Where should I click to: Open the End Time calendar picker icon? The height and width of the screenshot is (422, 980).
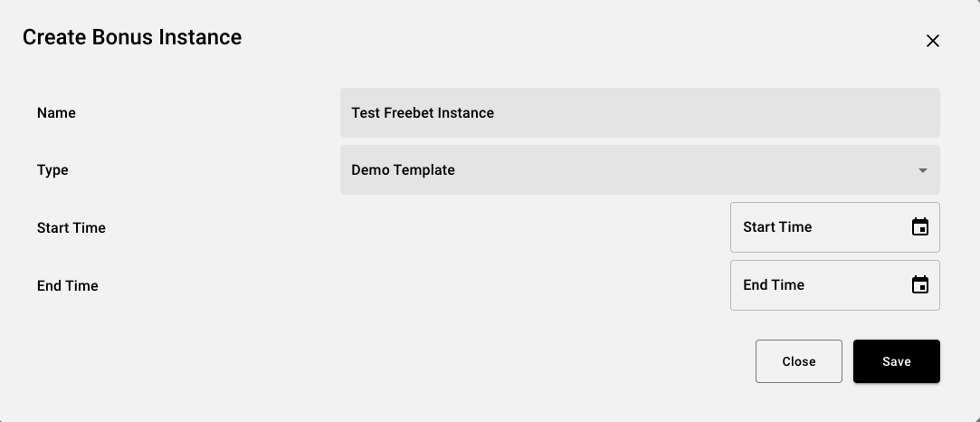[x=919, y=285]
